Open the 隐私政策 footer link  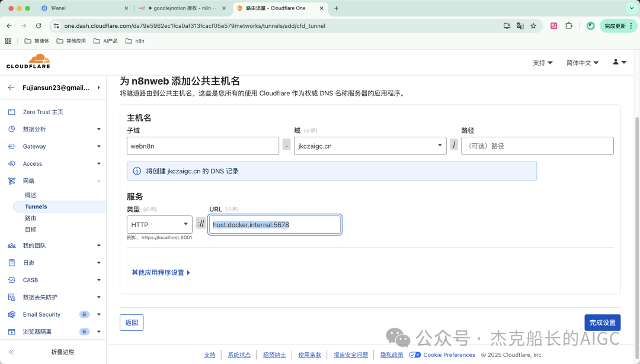(392, 355)
